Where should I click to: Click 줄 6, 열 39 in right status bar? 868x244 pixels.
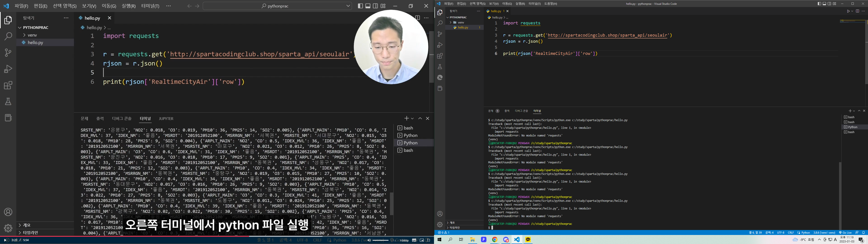point(755,232)
